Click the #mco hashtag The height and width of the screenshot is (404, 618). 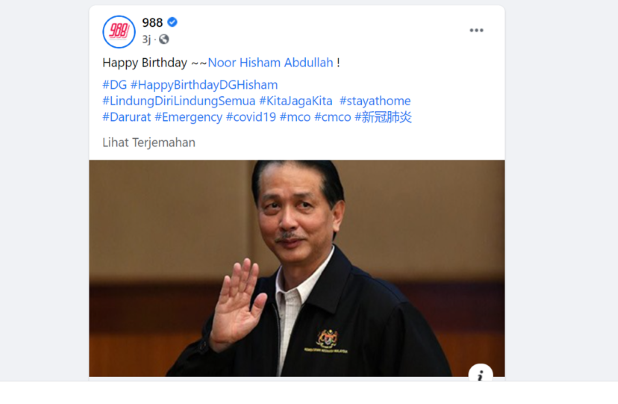click(x=295, y=117)
